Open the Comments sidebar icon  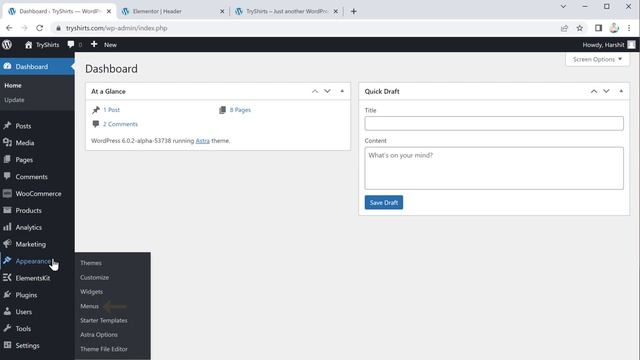coord(7,176)
